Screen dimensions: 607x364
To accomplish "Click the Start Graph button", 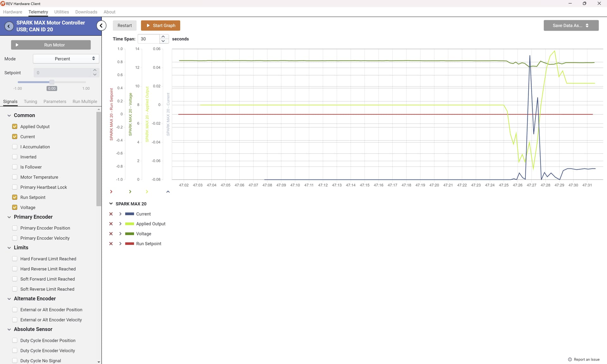I will (x=161, y=26).
